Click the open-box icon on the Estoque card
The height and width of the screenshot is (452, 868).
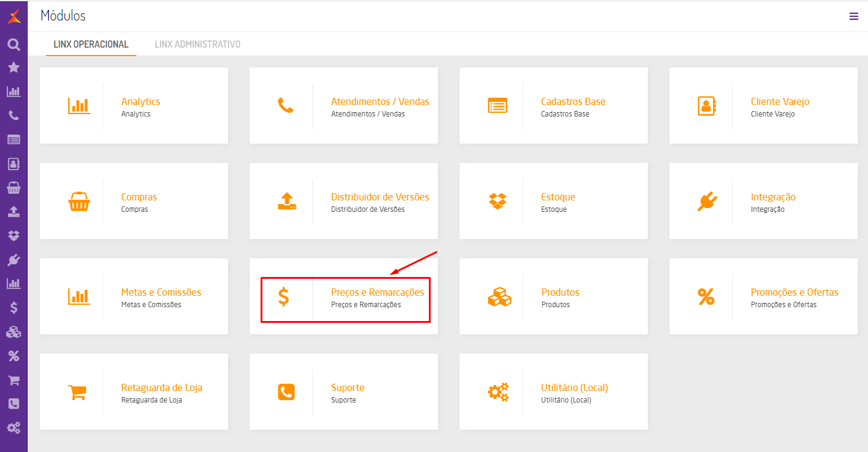point(498,201)
